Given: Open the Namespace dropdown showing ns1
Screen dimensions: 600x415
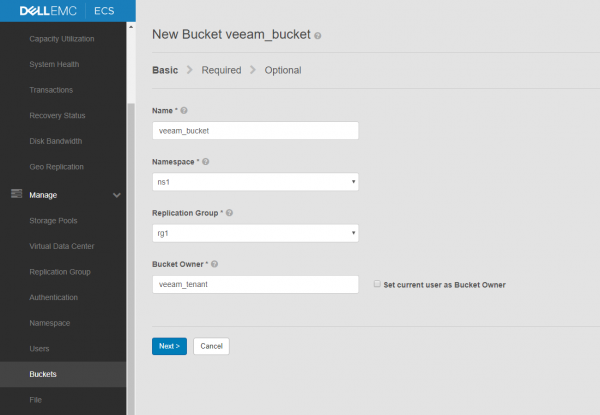Looking at the screenshot, I should pyautogui.click(x=255, y=182).
